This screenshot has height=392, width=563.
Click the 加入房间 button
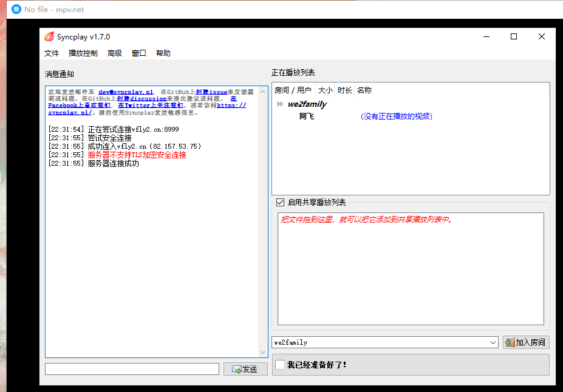pos(526,342)
